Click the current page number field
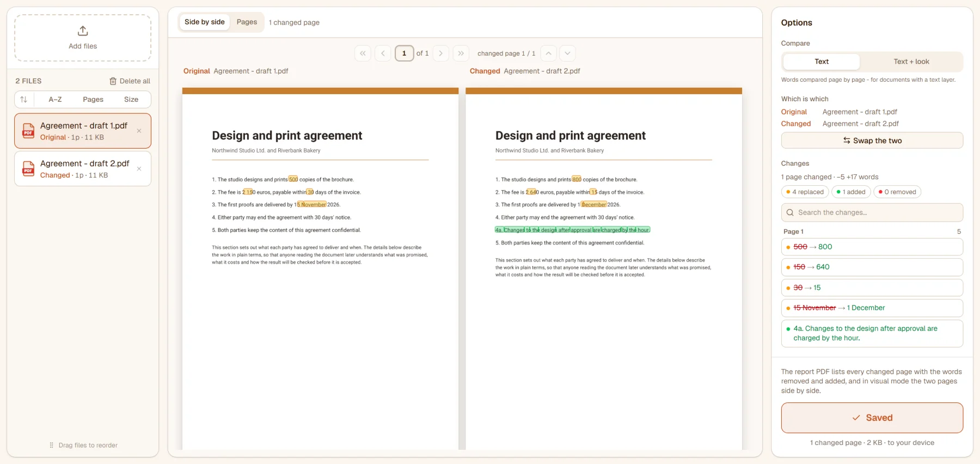 [404, 53]
